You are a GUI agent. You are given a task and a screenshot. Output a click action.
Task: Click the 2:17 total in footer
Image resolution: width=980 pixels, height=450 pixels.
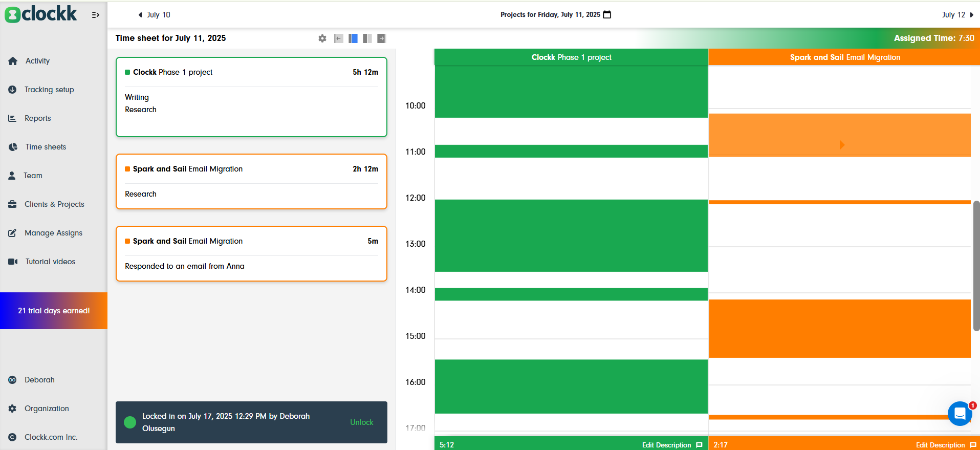pyautogui.click(x=721, y=445)
